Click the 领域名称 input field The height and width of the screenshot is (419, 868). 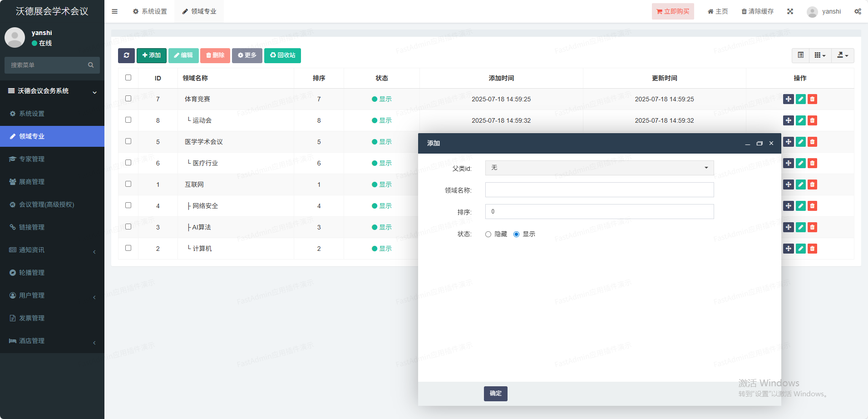(x=599, y=190)
